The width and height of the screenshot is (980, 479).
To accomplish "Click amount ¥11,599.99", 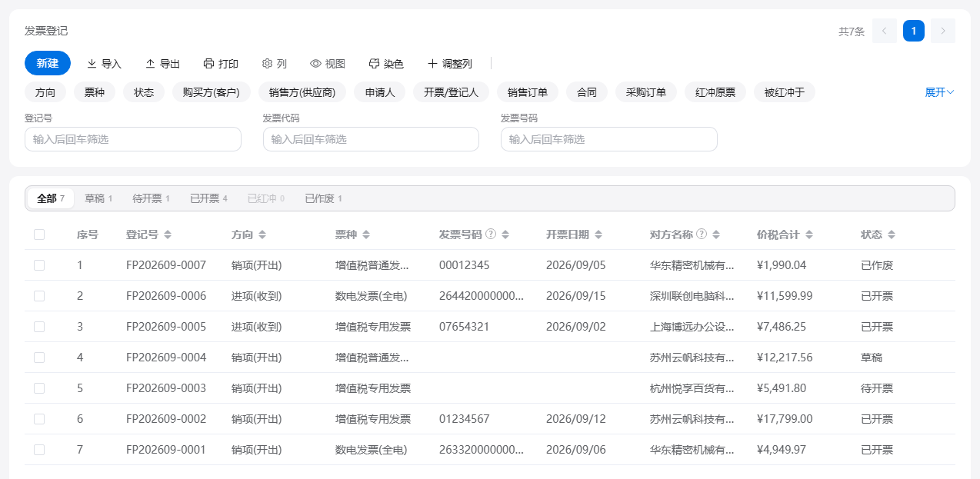I will pyautogui.click(x=785, y=296).
